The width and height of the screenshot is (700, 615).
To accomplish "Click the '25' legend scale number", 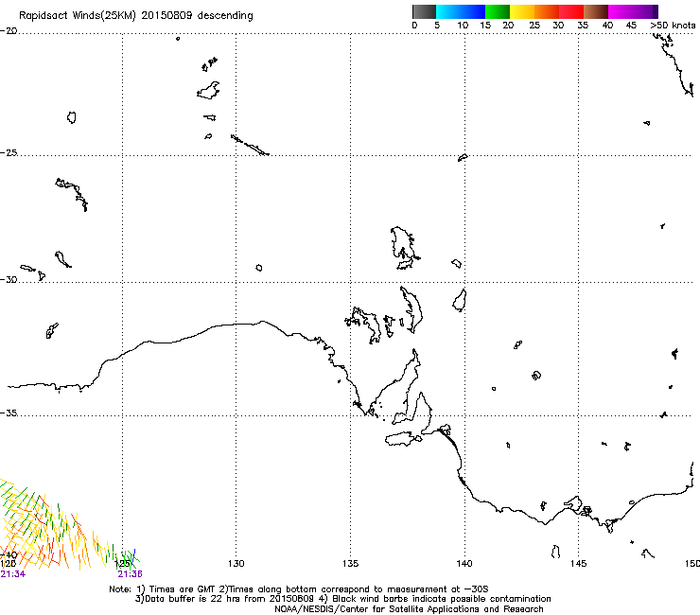I will (534, 26).
